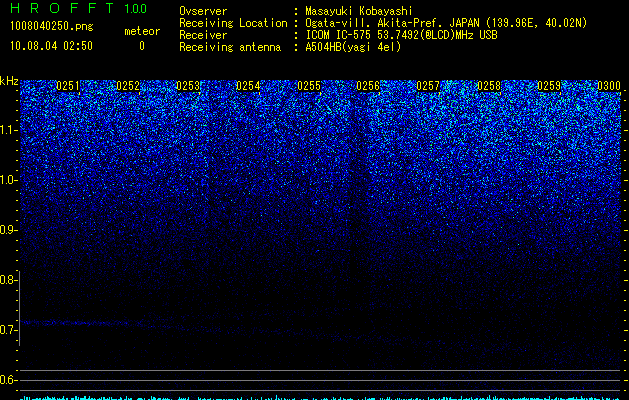Click the 0258 time marker

489,86
